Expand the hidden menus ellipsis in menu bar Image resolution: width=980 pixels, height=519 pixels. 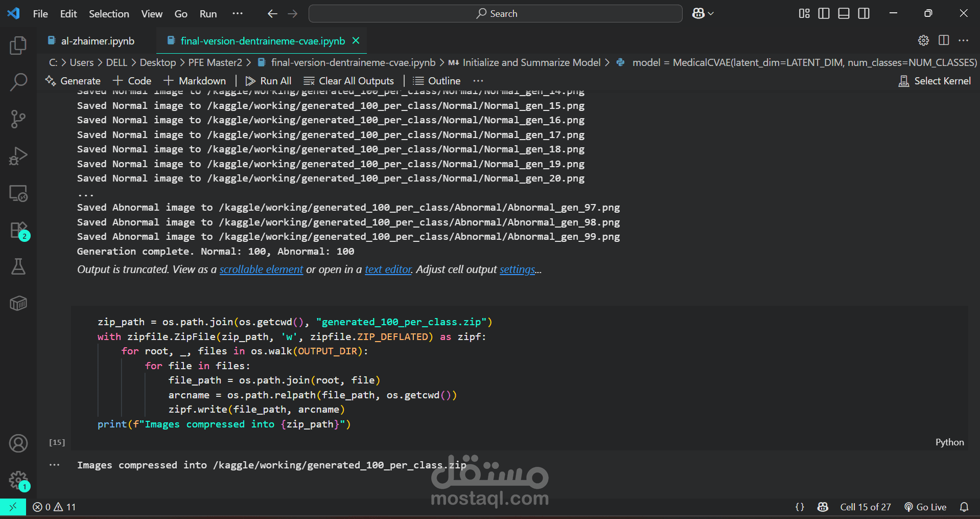238,14
